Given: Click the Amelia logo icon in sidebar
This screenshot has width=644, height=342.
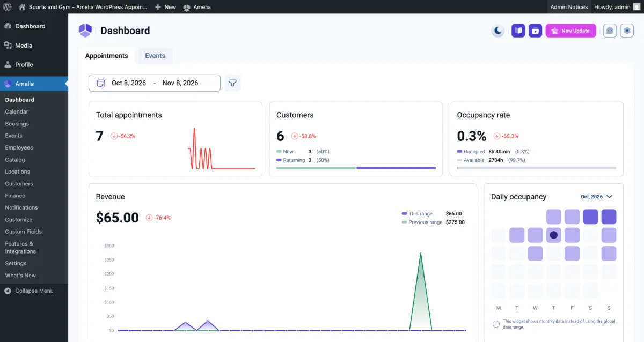Looking at the screenshot, I should click(8, 84).
